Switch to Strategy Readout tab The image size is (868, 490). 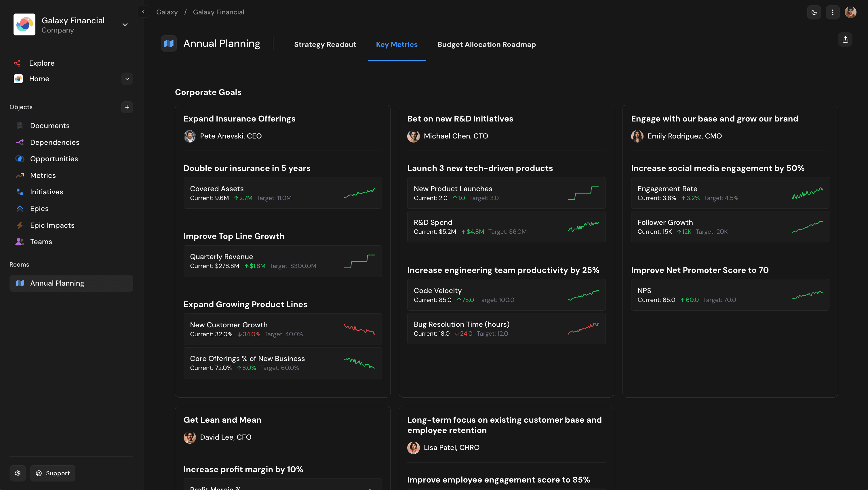325,45
